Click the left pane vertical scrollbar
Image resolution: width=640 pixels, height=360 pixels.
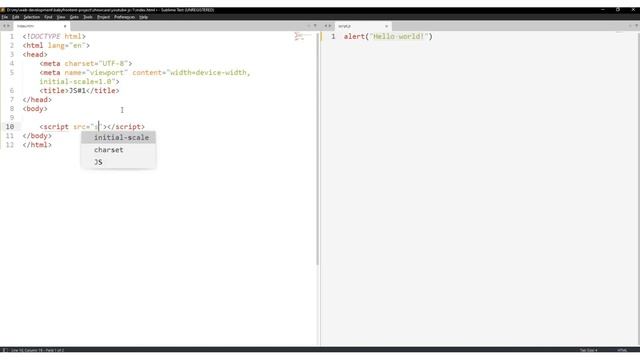point(318,149)
